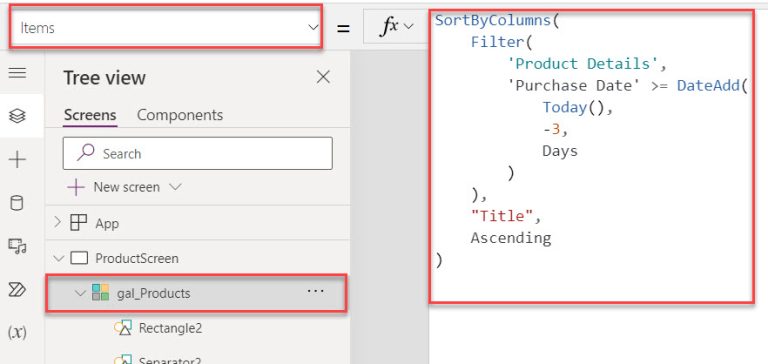Image resolution: width=768 pixels, height=364 pixels.
Task: Open gal_Products more options ellipsis
Action: click(315, 291)
